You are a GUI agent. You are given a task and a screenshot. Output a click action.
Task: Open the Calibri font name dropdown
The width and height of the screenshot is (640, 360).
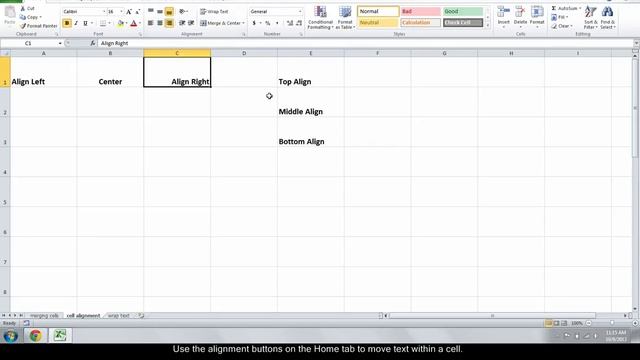click(104, 12)
